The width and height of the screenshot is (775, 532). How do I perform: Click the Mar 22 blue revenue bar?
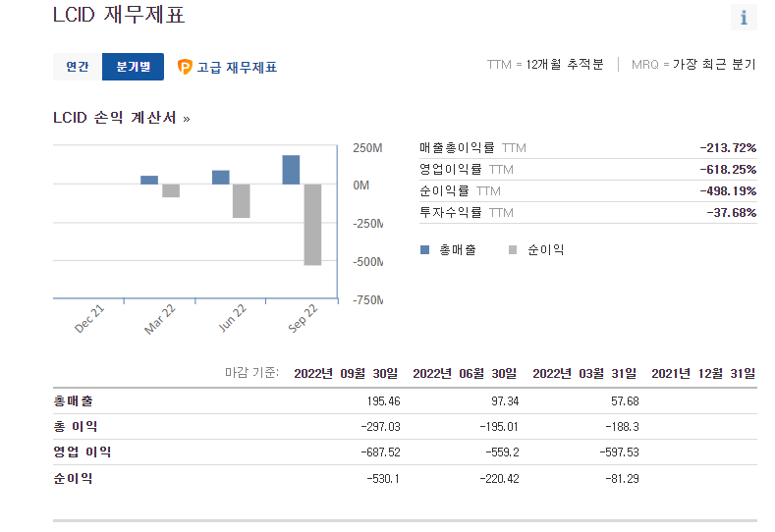[149, 181]
